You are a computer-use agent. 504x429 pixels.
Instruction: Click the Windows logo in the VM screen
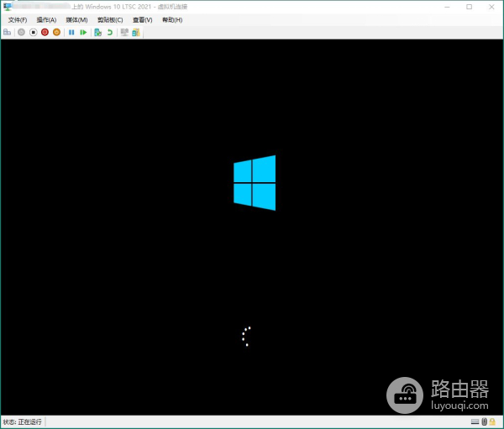255,183
